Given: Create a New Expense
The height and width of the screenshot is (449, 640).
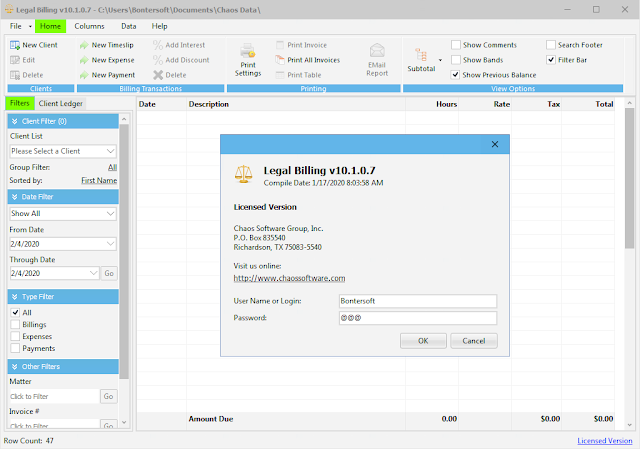Looking at the screenshot, I should click(107, 60).
